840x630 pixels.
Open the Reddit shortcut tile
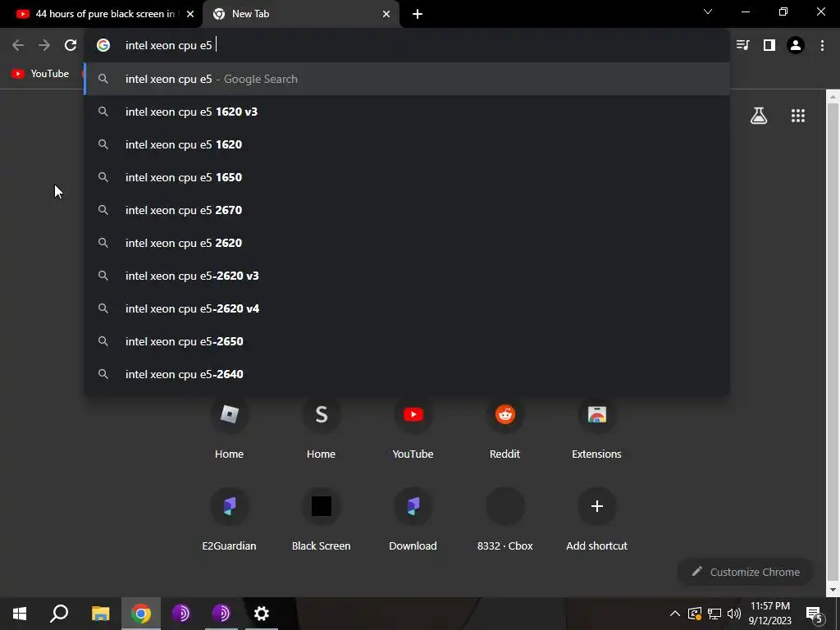click(x=504, y=428)
